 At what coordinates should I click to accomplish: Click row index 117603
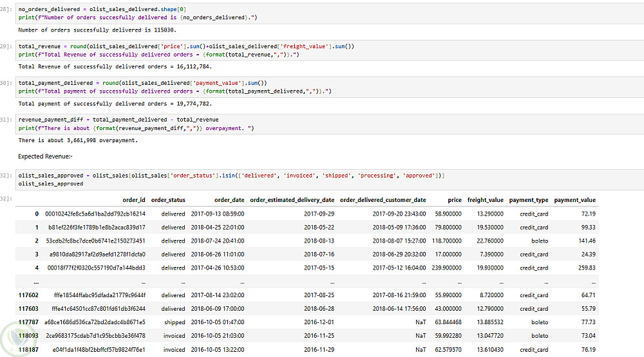[28, 309]
